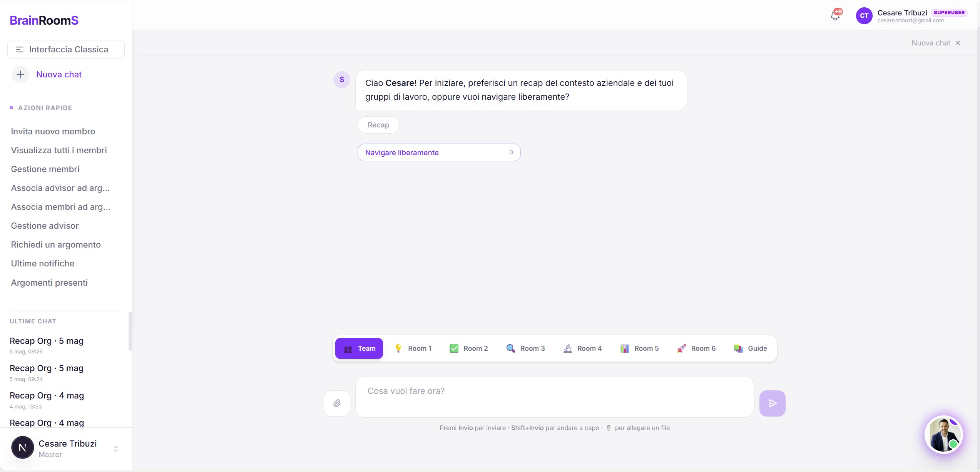Click Richiedi un argomento
980x472 pixels.
pyautogui.click(x=56, y=244)
